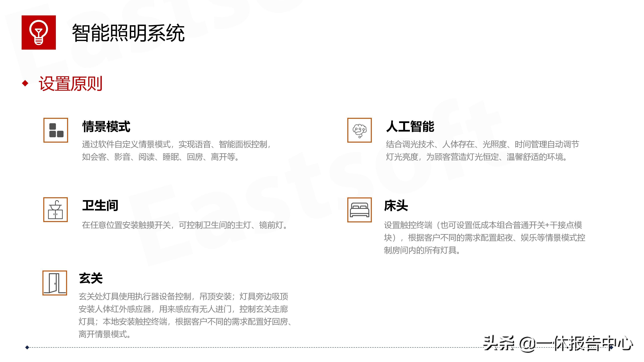Click the red diamond bullet beside 设置原则

pyautogui.click(x=25, y=83)
